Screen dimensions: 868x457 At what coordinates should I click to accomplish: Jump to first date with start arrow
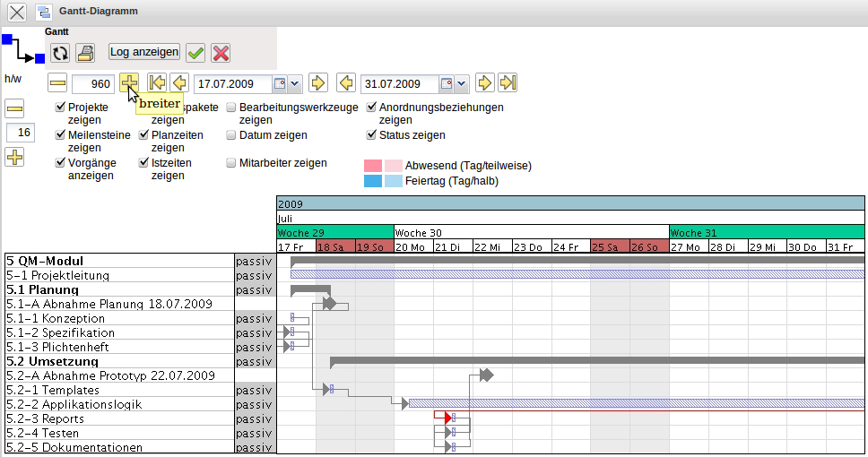157,83
